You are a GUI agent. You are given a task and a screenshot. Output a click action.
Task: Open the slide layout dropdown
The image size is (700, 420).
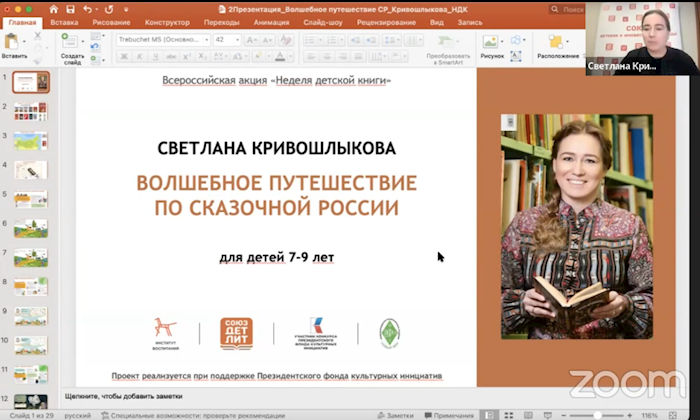[x=97, y=36]
